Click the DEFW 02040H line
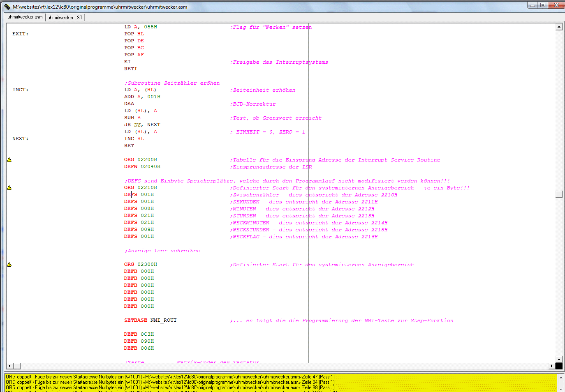This screenshot has width=565, height=392. (x=142, y=166)
